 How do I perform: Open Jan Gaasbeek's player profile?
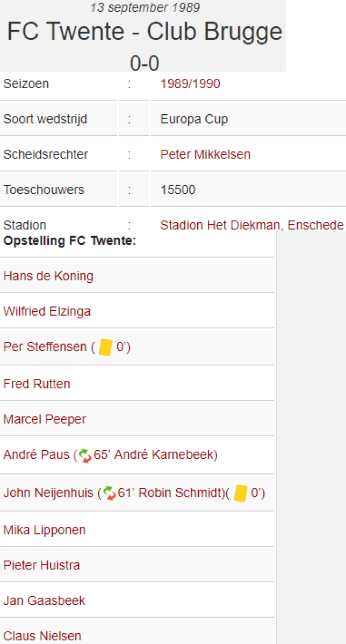[44, 601]
